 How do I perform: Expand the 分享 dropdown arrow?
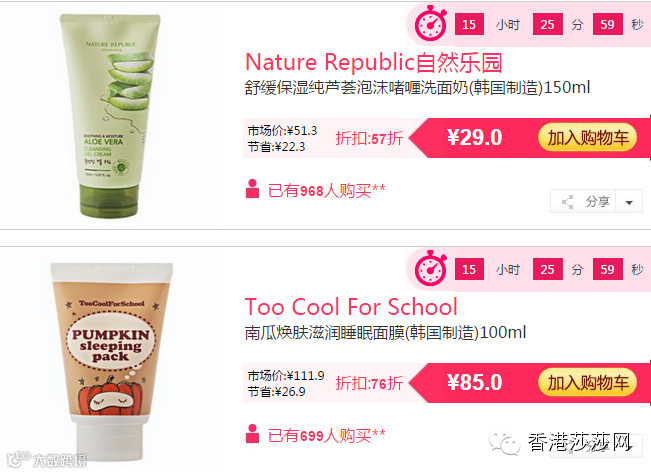coord(629,203)
